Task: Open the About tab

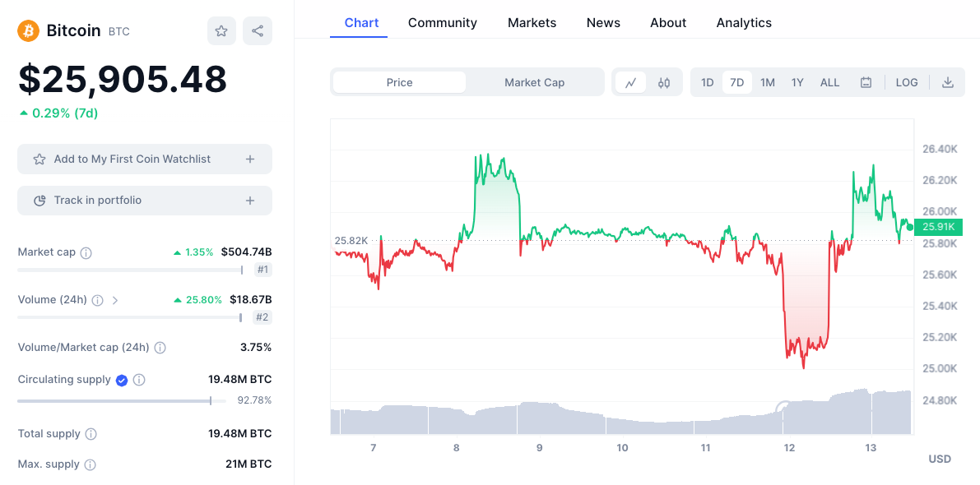Action: click(x=668, y=23)
